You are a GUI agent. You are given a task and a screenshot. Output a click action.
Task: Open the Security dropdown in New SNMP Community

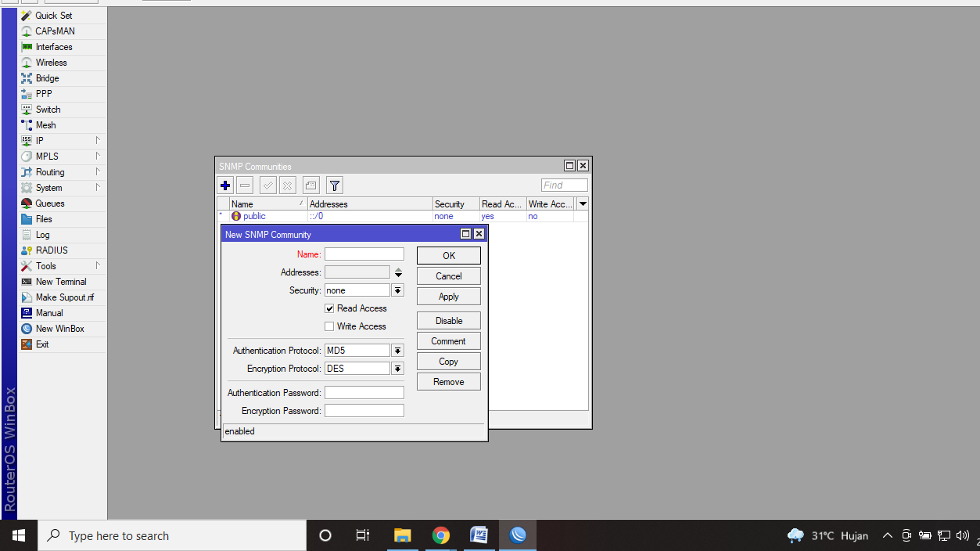(x=397, y=290)
